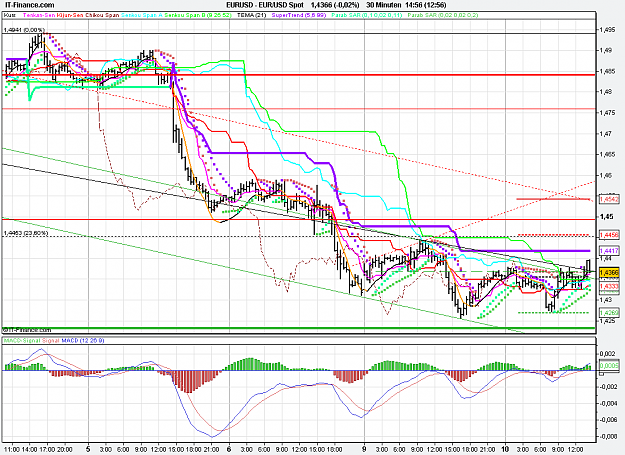The height and width of the screenshot is (455, 625).
Task: Select the 1,425 price axis label
Action: [x=607, y=320]
